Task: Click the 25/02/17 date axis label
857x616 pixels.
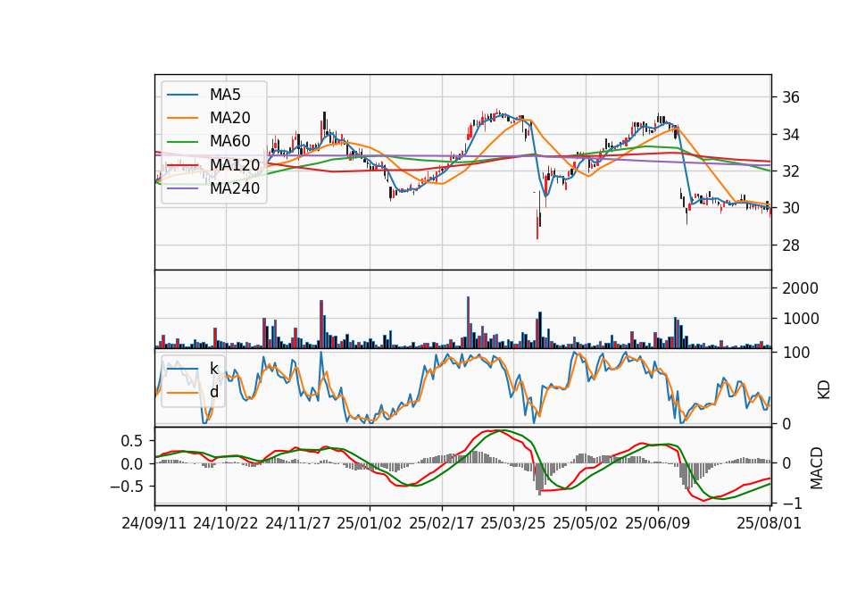Action: coord(442,523)
